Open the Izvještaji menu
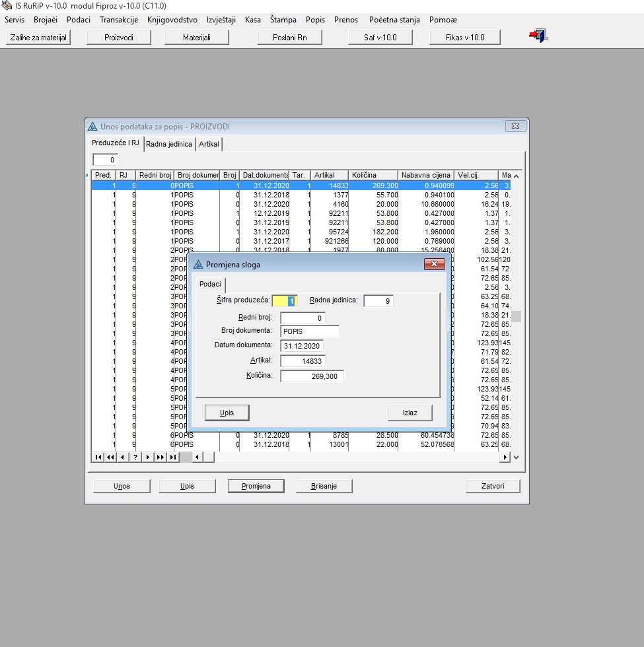The width and height of the screenshot is (644, 647). [x=221, y=20]
